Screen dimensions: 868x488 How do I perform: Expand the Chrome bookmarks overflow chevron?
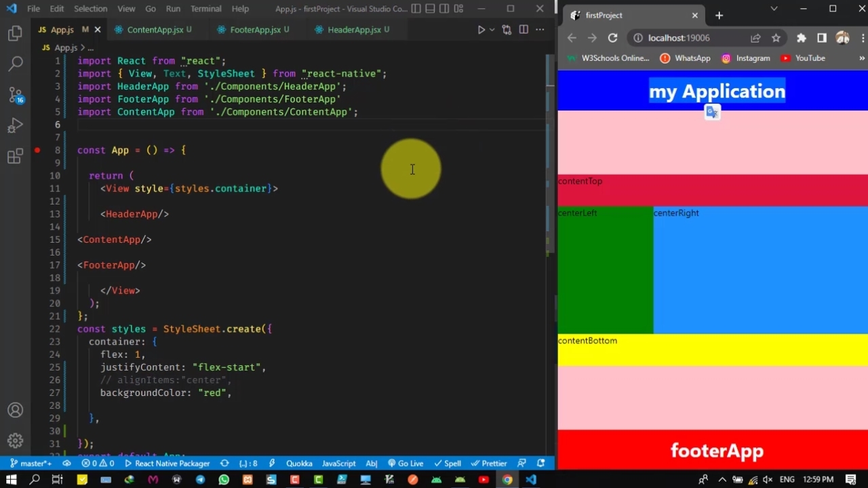(862, 58)
